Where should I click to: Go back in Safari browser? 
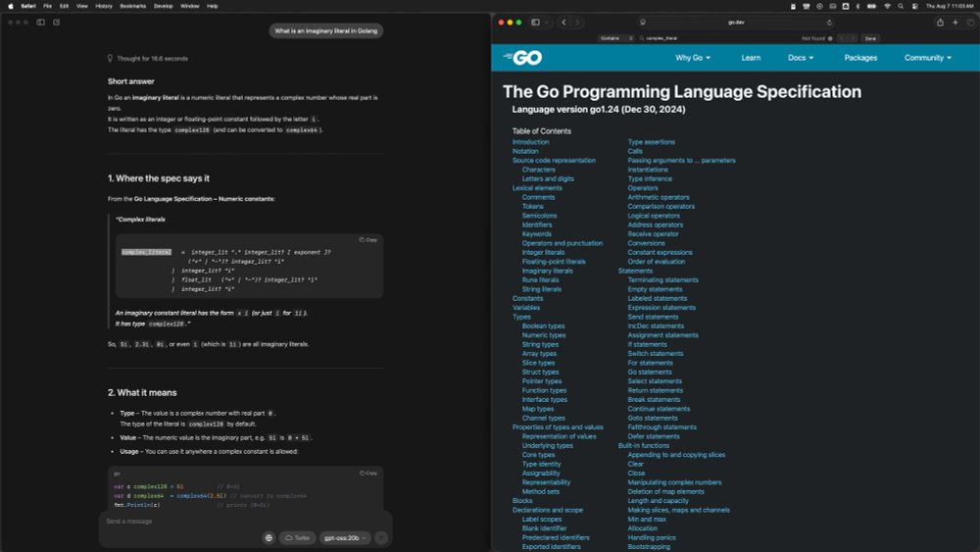tap(563, 22)
